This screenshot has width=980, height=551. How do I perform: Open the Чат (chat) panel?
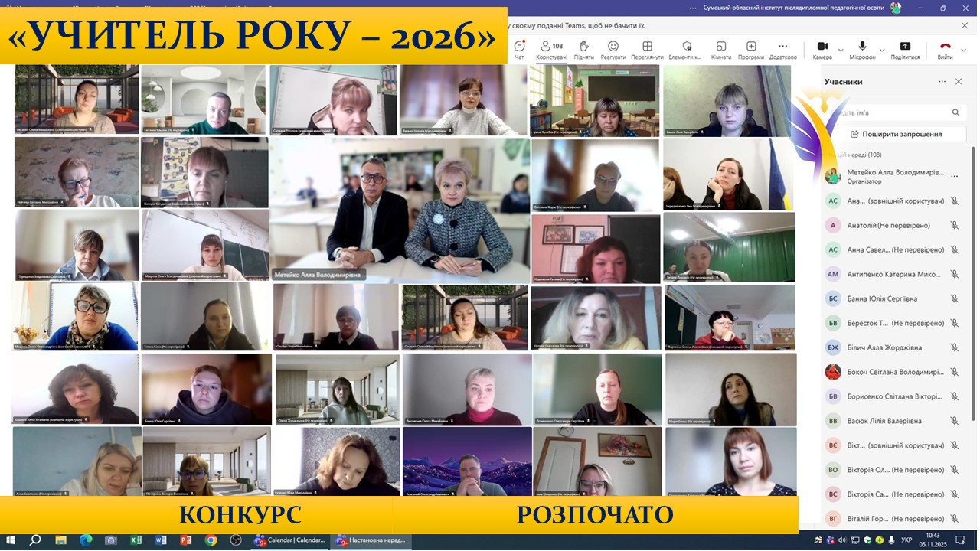[520, 50]
